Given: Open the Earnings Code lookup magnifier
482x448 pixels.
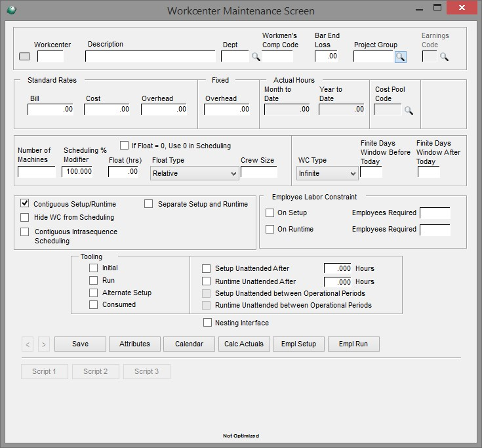Looking at the screenshot, I should click(x=444, y=56).
